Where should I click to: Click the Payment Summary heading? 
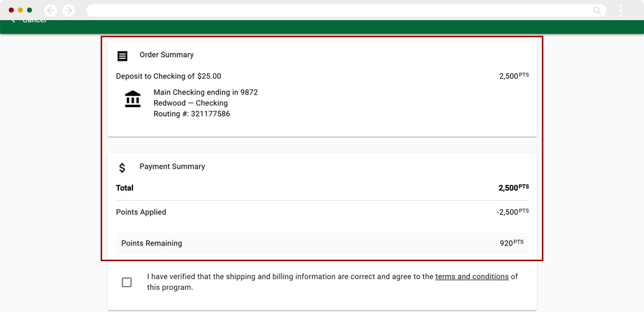coord(172,167)
